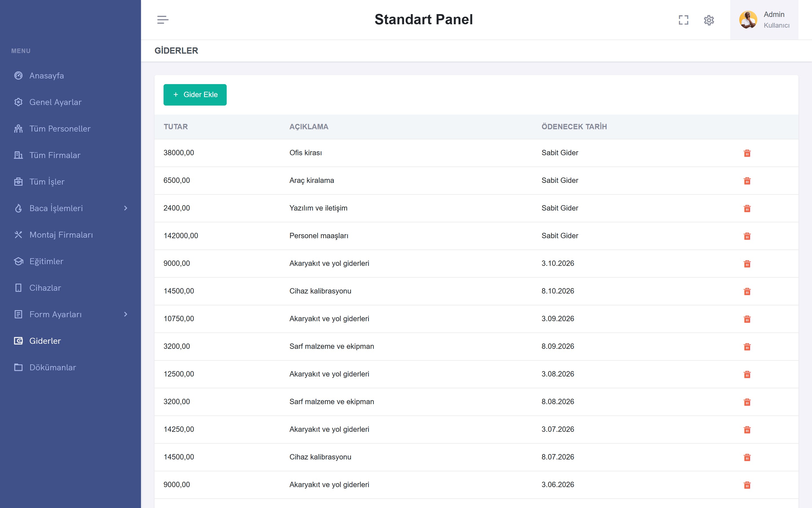The height and width of the screenshot is (508, 812).
Task: Delete the Personel maaşları expense
Action: 747,236
